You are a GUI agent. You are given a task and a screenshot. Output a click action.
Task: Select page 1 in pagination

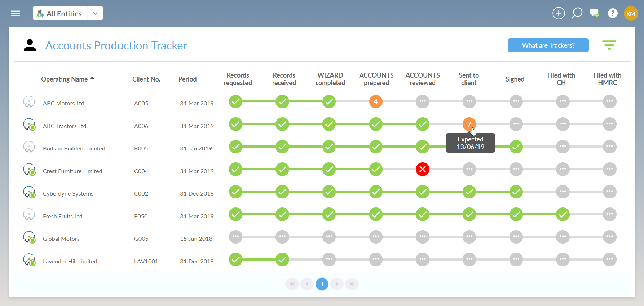[x=322, y=284]
